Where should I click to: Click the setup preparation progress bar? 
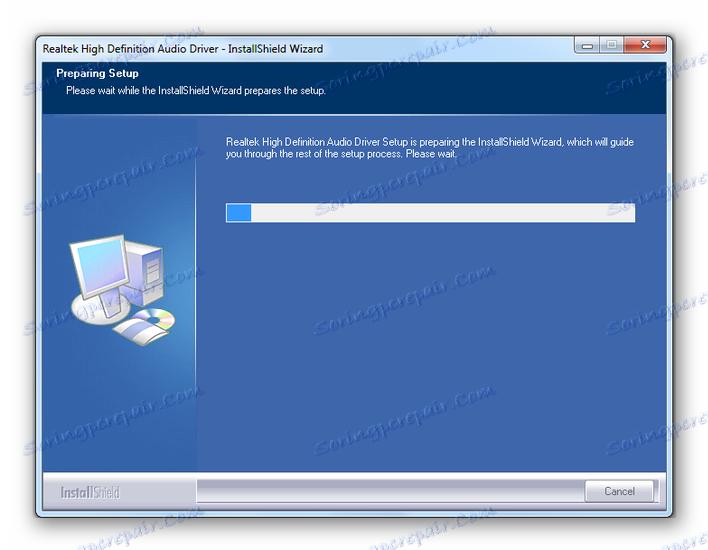pos(430,213)
